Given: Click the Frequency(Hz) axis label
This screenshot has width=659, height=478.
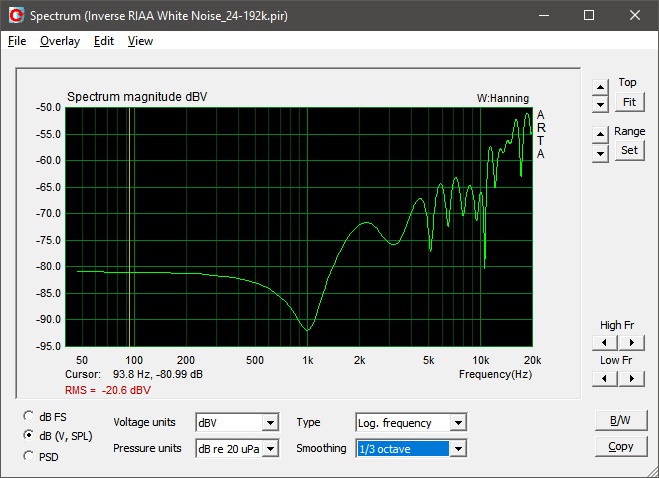Looking at the screenshot, I should click(x=496, y=374).
